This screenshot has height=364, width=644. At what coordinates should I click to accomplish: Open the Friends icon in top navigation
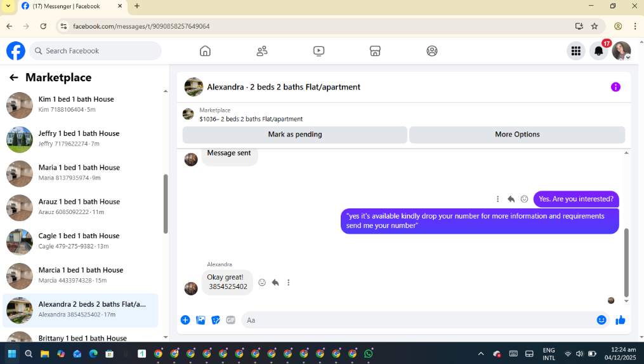pos(262,51)
